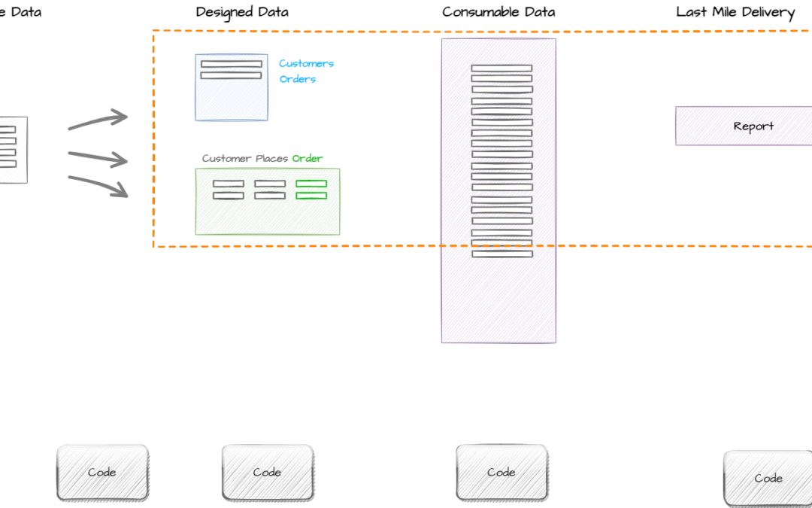Select the top gray arrow
The width and height of the screenshot is (812, 508).
pyautogui.click(x=98, y=120)
